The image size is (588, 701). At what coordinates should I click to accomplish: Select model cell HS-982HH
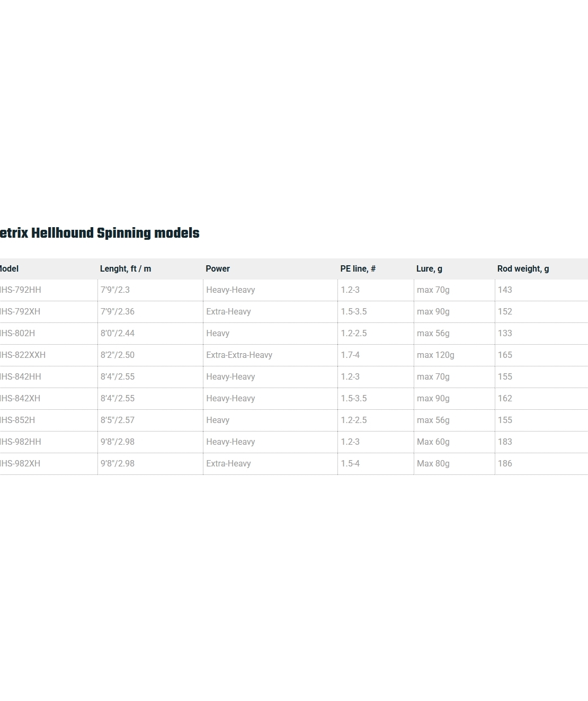[x=20, y=442]
